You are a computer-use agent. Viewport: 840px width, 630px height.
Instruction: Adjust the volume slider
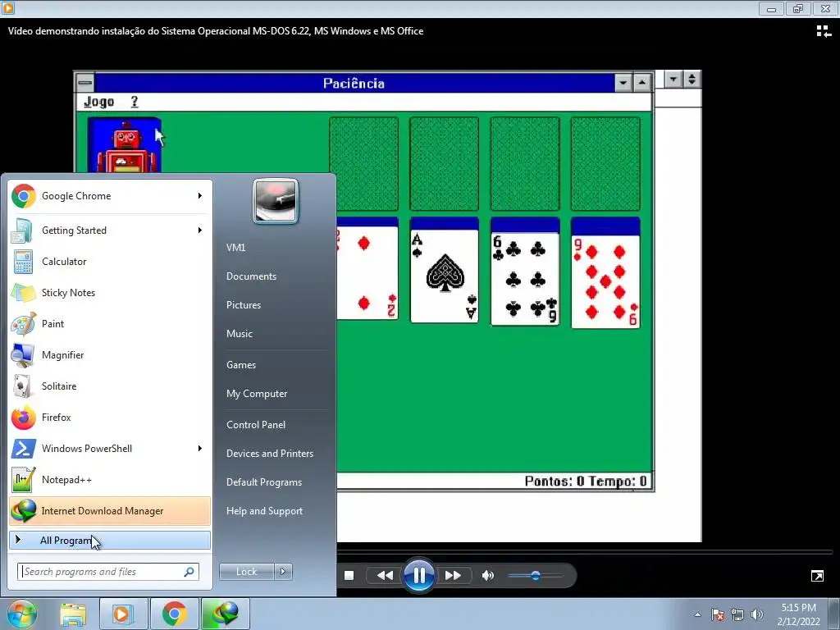[535, 576]
